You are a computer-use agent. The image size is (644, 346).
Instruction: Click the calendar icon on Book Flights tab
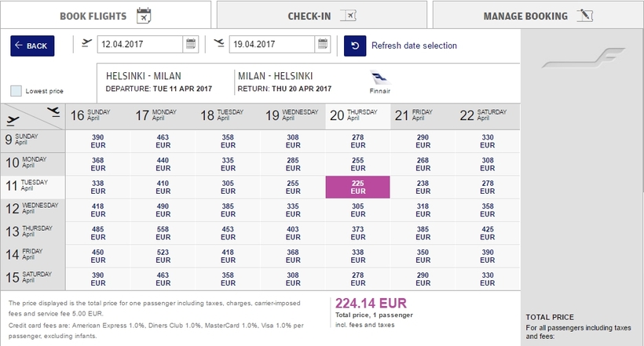click(x=143, y=16)
